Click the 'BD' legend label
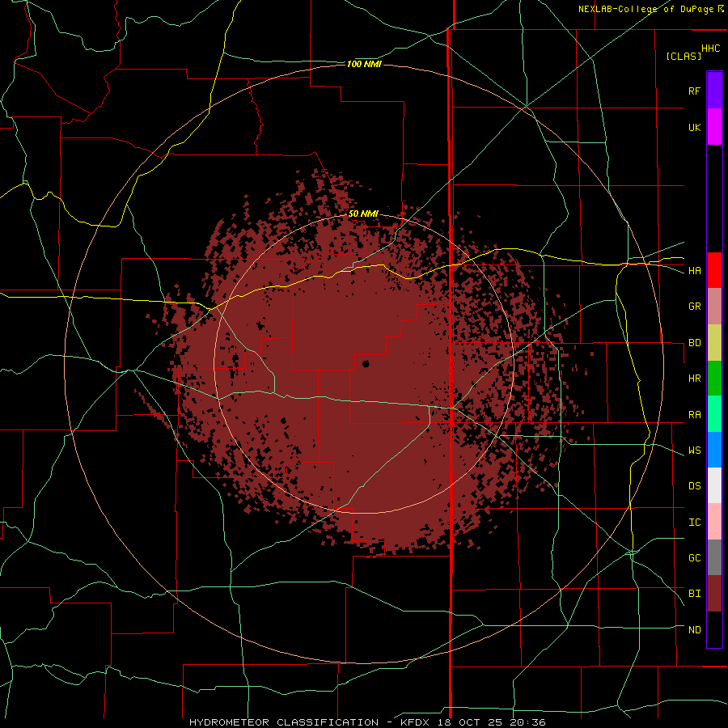Screen dimensions: 728x728 point(694,343)
